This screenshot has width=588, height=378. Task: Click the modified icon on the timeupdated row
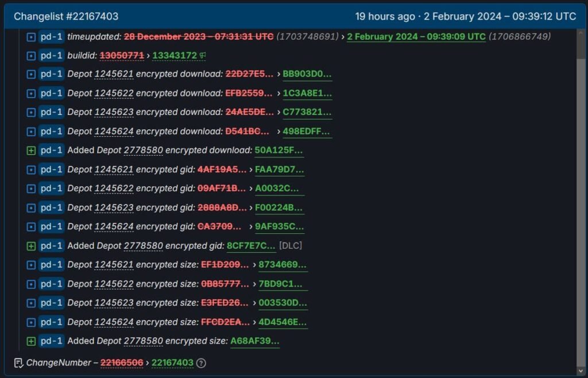point(31,37)
